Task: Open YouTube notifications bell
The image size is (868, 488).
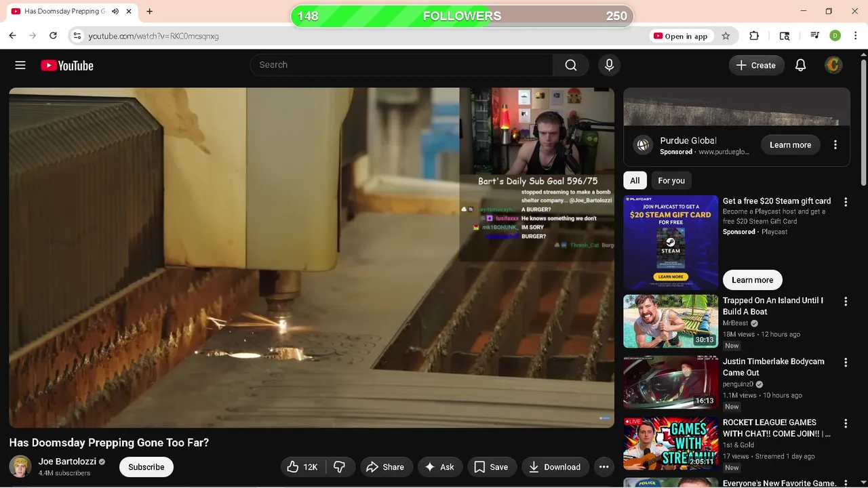Action: 800,65
